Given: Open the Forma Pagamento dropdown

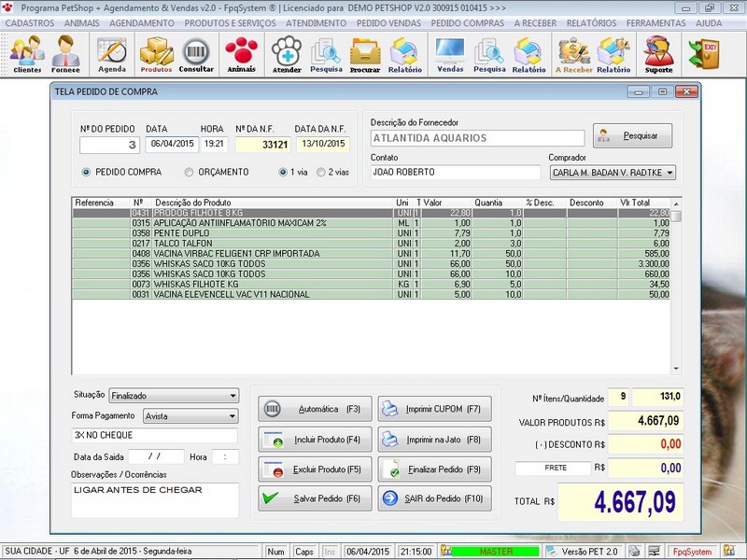Looking at the screenshot, I should coord(232,415).
